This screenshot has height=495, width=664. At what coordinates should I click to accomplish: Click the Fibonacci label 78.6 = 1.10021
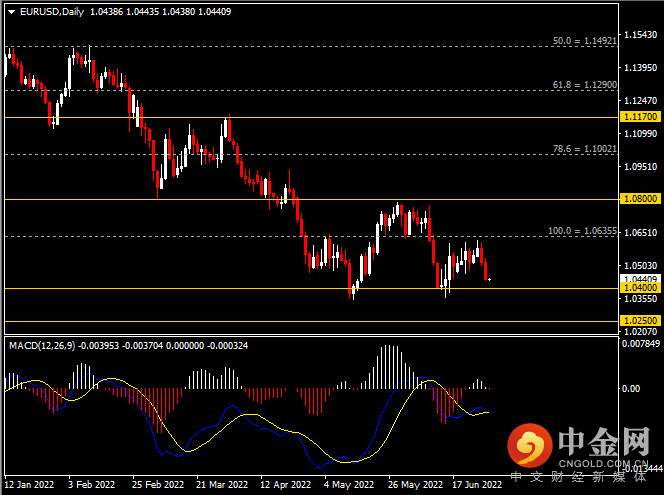(x=584, y=149)
